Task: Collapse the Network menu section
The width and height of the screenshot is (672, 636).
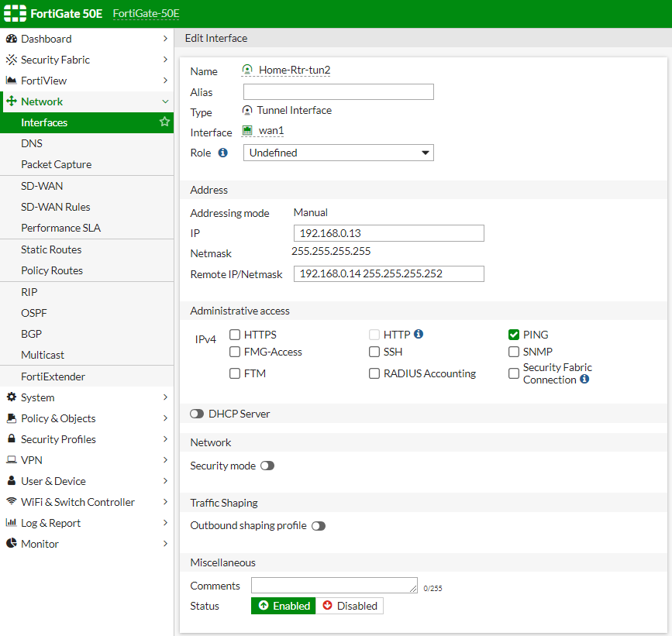Action: (87, 101)
